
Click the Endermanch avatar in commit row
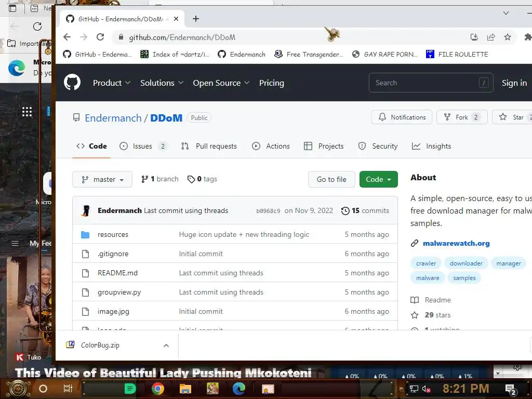point(86,210)
